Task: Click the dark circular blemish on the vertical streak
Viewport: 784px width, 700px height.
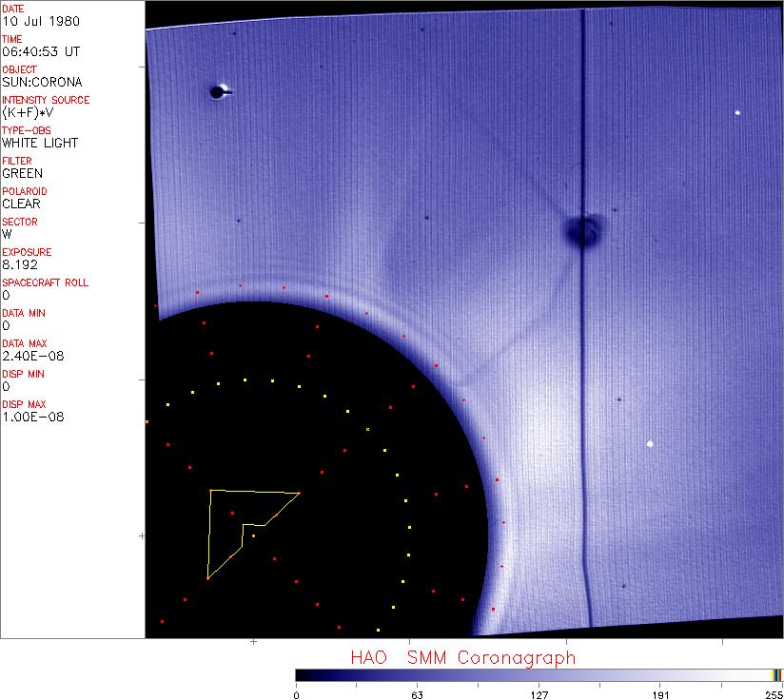Action: 581,230
